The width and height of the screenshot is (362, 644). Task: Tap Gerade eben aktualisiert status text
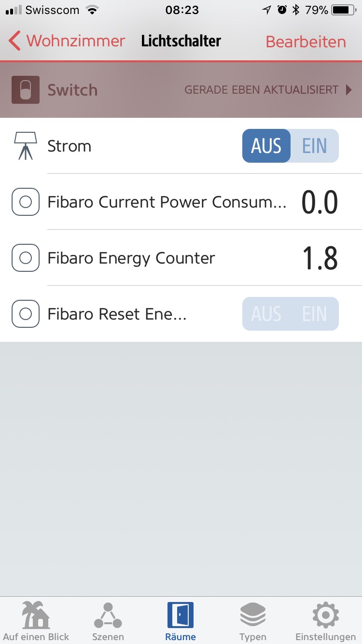(261, 90)
